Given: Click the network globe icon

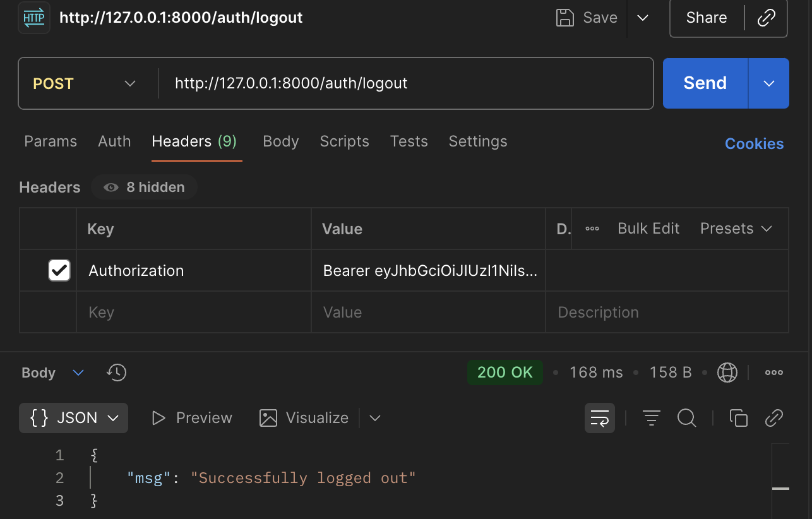Looking at the screenshot, I should pyautogui.click(x=727, y=373).
